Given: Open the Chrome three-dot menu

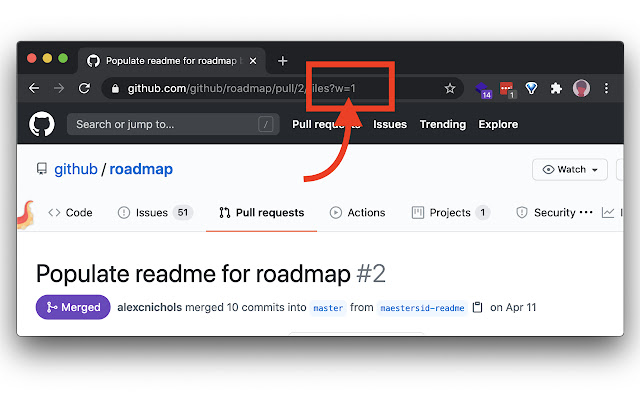Looking at the screenshot, I should (x=607, y=88).
